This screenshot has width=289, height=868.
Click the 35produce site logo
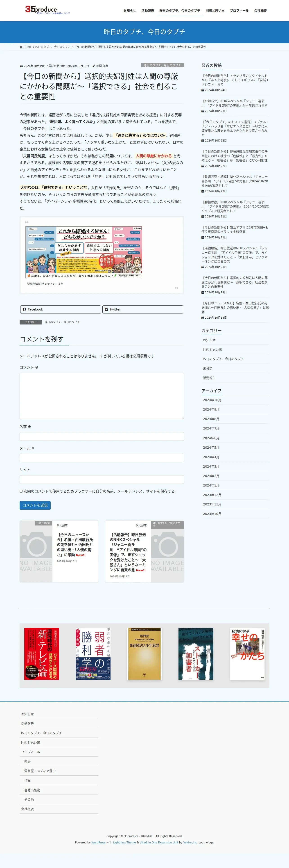(47, 10)
